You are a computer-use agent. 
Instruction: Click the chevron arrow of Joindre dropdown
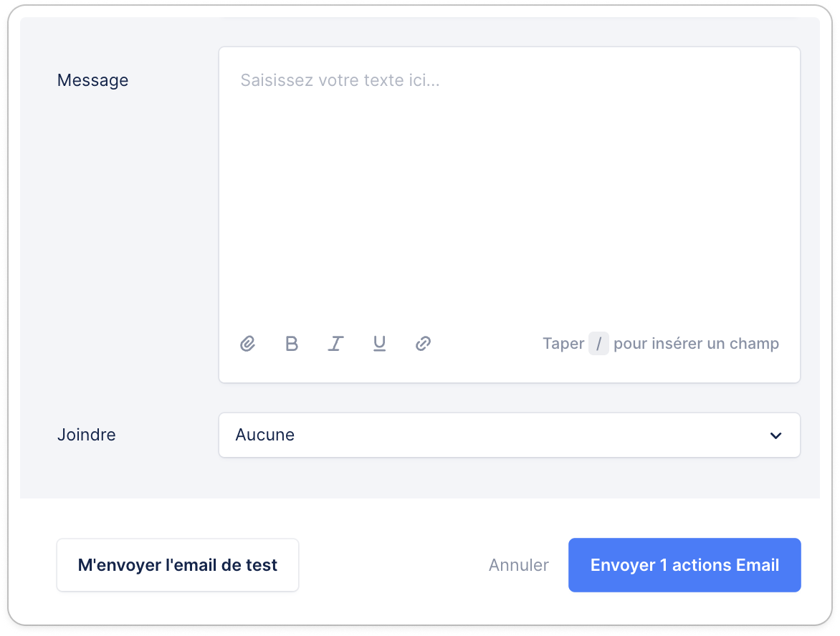pos(775,435)
